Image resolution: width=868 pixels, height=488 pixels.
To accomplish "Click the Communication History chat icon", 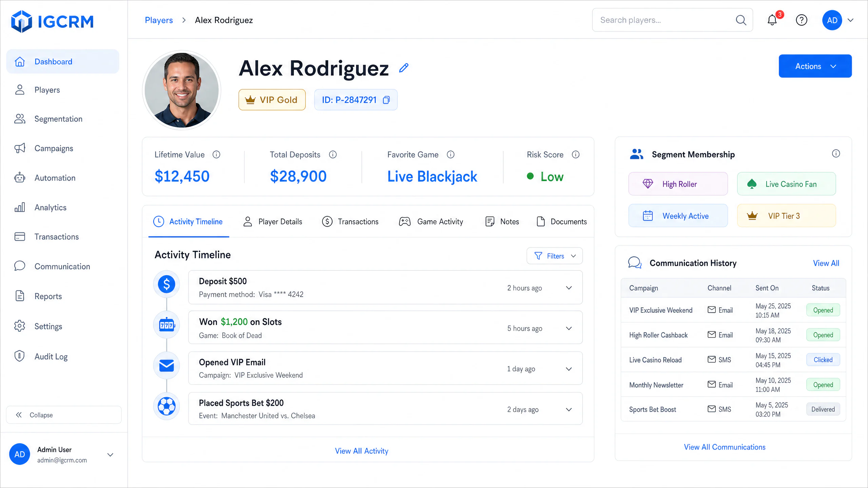I will [x=635, y=263].
